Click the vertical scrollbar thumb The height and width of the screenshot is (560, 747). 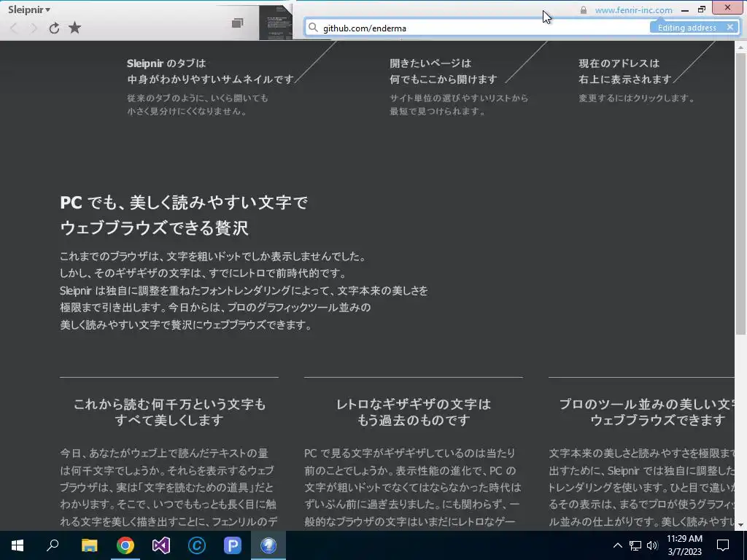741,192
